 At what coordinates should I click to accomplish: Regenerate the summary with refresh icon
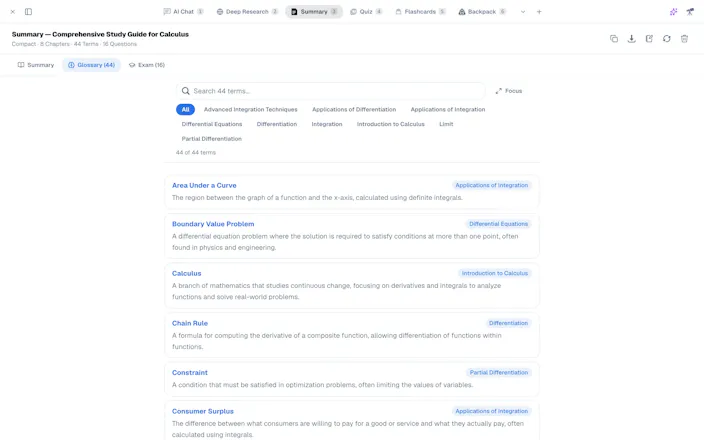point(667,39)
